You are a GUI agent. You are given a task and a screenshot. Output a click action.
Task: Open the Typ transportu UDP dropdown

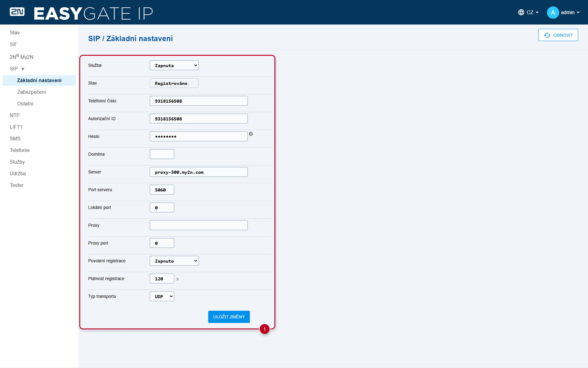point(162,296)
